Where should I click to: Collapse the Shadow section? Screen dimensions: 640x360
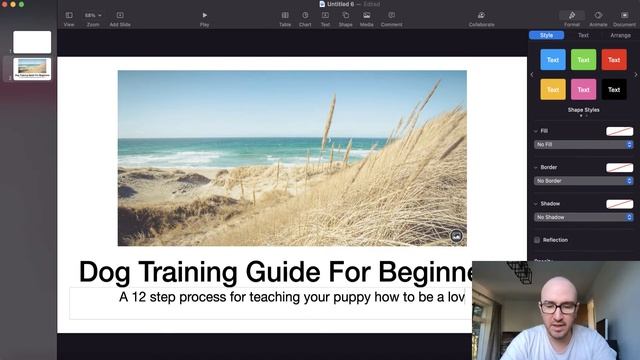(536, 204)
